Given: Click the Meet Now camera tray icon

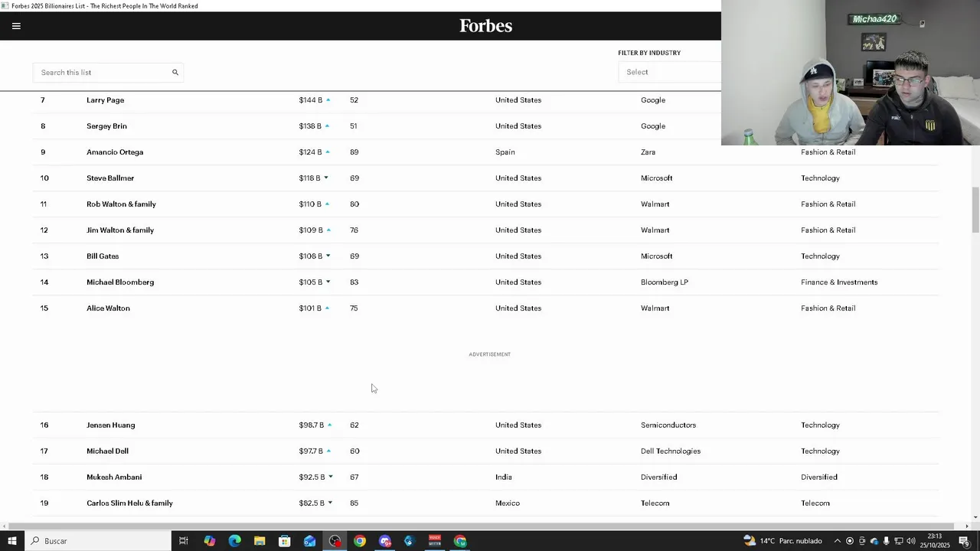Looking at the screenshot, I should [x=862, y=541].
